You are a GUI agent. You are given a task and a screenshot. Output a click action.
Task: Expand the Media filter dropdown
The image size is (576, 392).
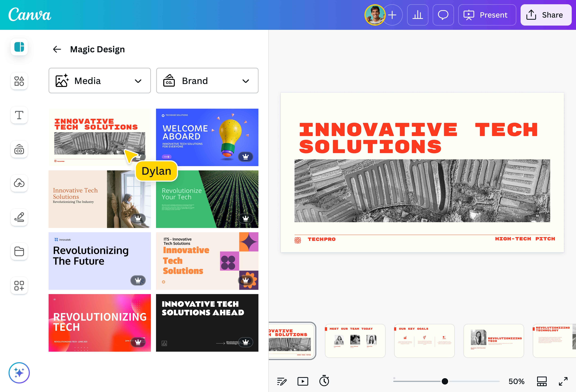(138, 81)
